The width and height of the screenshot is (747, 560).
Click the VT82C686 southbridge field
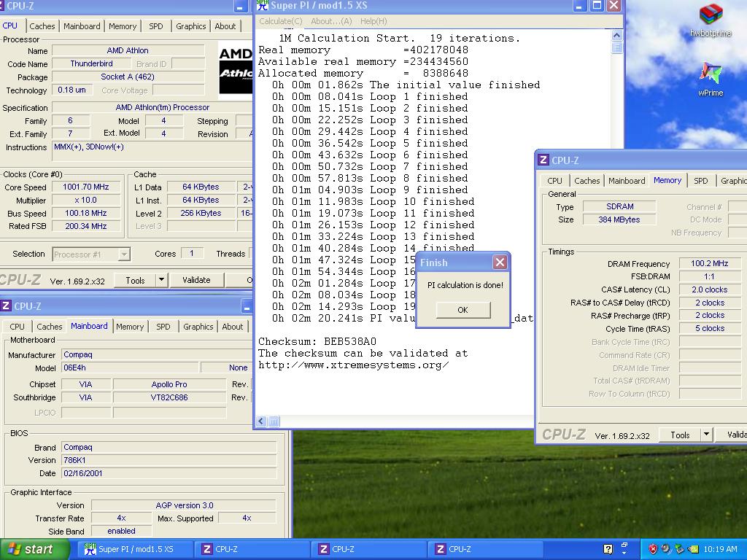[x=169, y=397]
